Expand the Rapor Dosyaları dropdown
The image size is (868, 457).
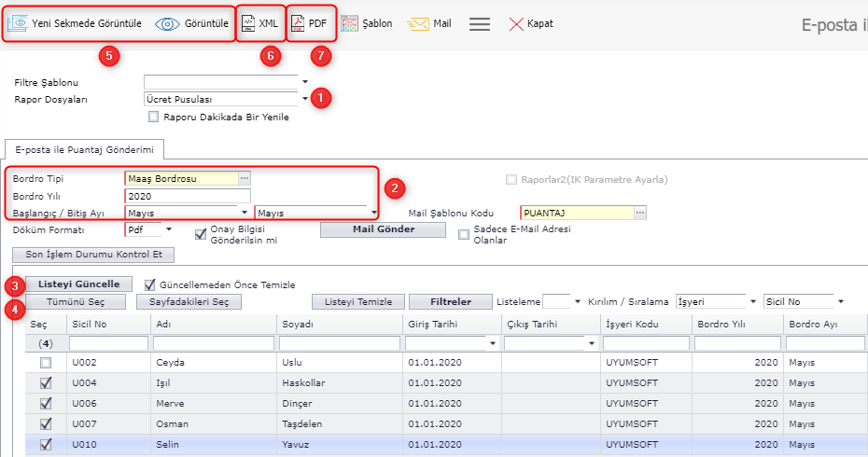[x=305, y=99]
